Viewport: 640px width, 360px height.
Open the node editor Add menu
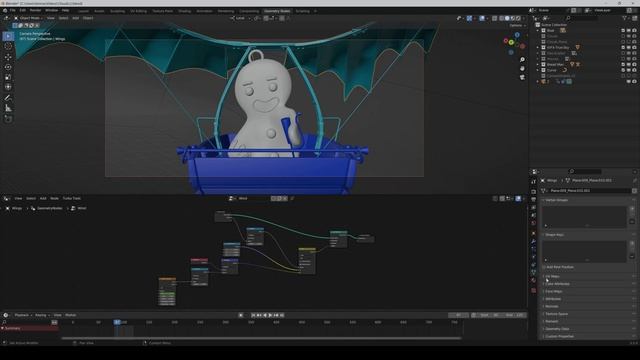pyautogui.click(x=43, y=198)
